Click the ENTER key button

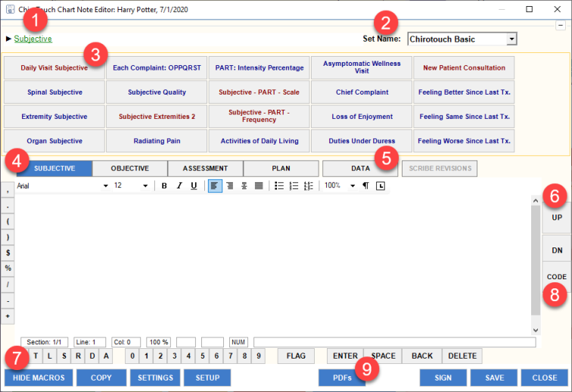point(345,356)
